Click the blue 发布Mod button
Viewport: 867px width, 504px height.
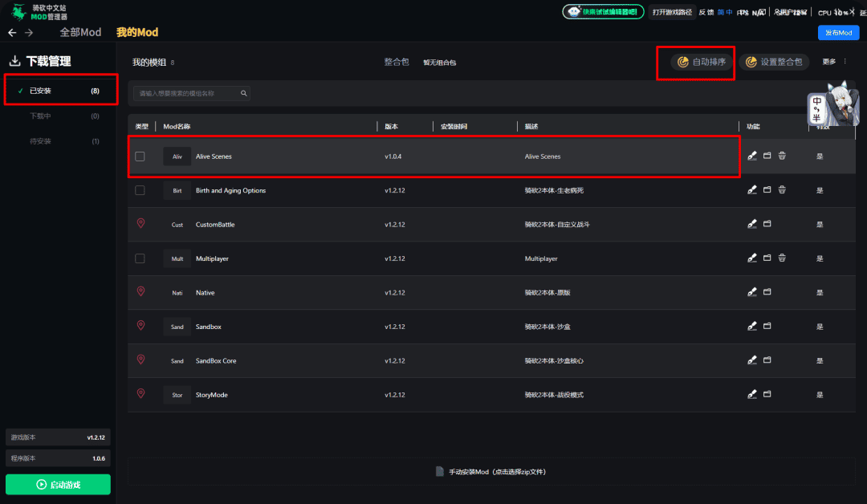coord(838,33)
